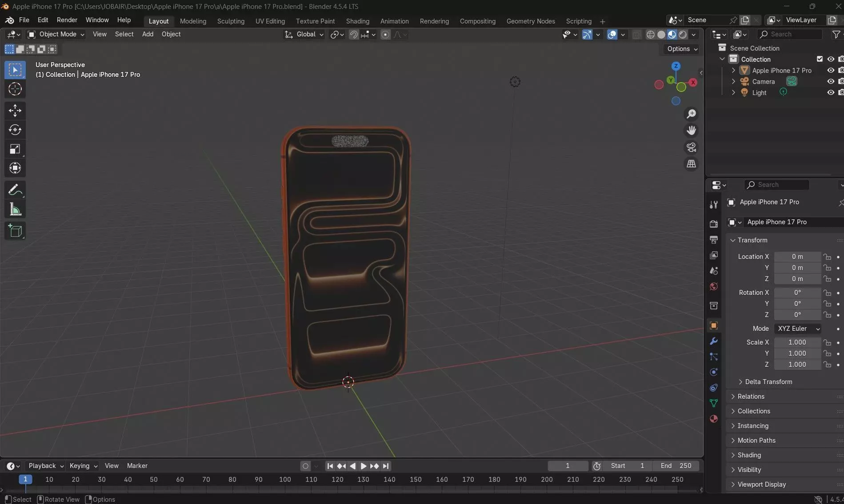Select the Rotate tool

tap(15, 130)
